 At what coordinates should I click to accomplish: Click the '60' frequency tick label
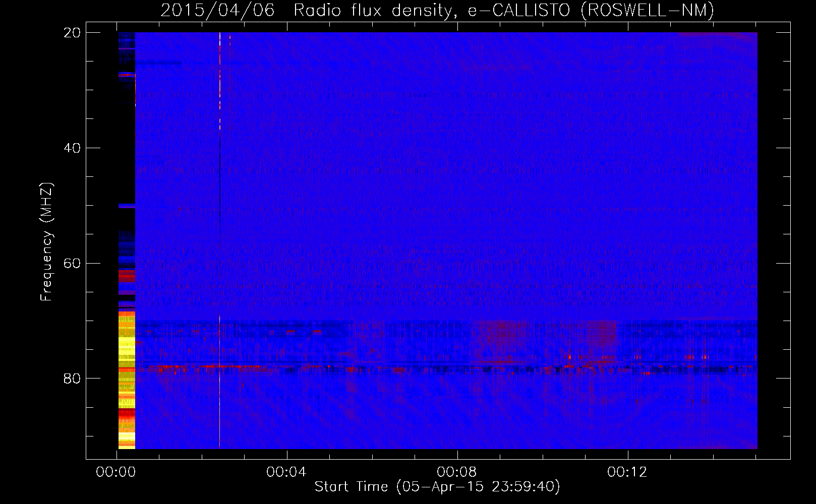click(x=72, y=264)
